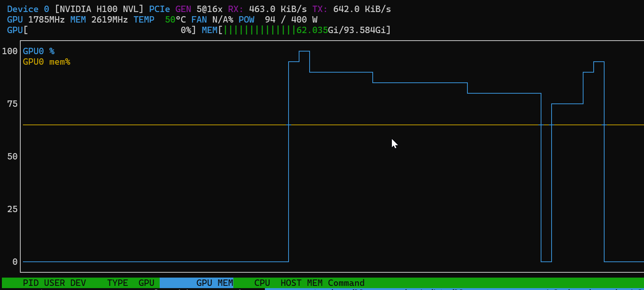Select the DEV column header
The height and width of the screenshot is (290, 644).
[x=78, y=283]
